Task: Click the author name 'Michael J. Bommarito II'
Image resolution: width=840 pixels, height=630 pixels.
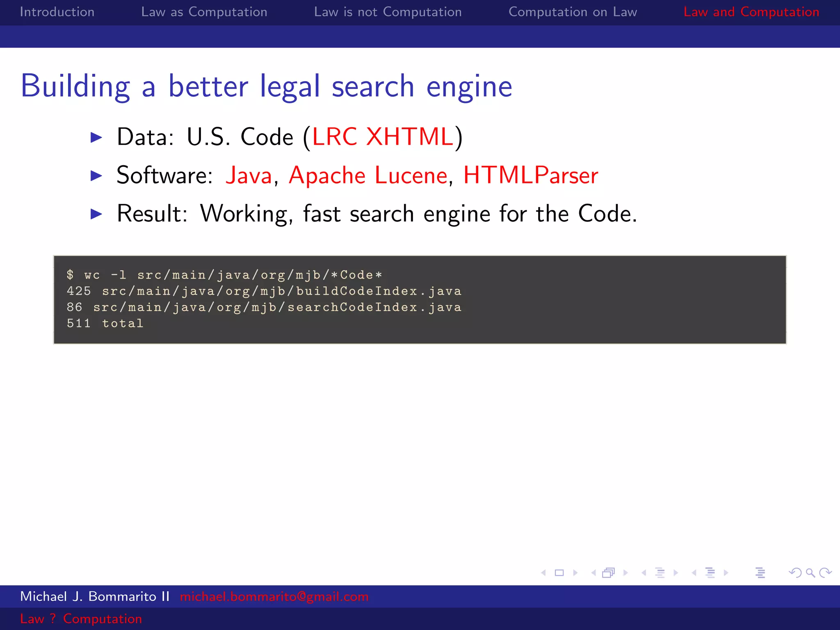Action: pos(95,596)
